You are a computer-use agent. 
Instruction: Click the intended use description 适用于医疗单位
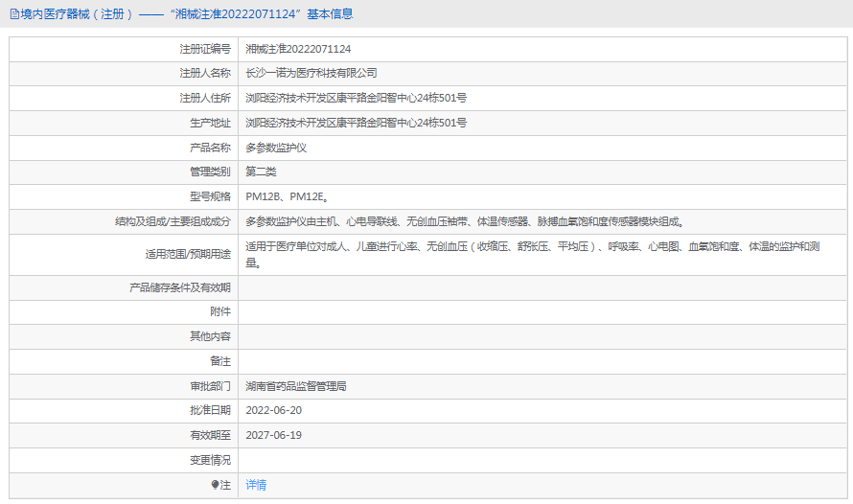coord(533,255)
